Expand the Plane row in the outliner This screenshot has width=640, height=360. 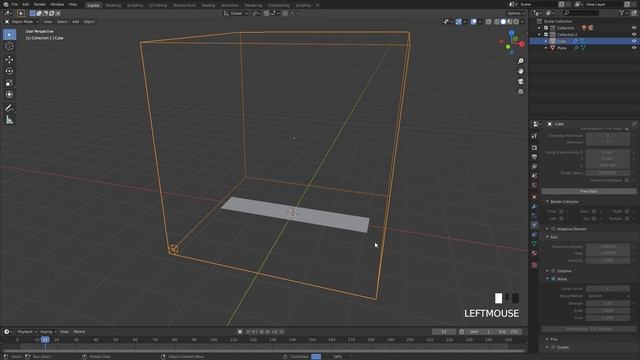546,48
